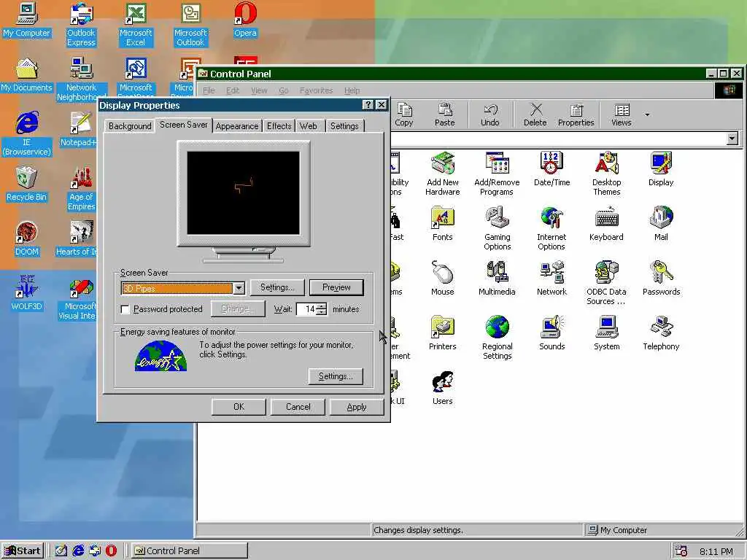The width and height of the screenshot is (747, 560).
Task: Open Desktop Themes icon
Action: [606, 174]
